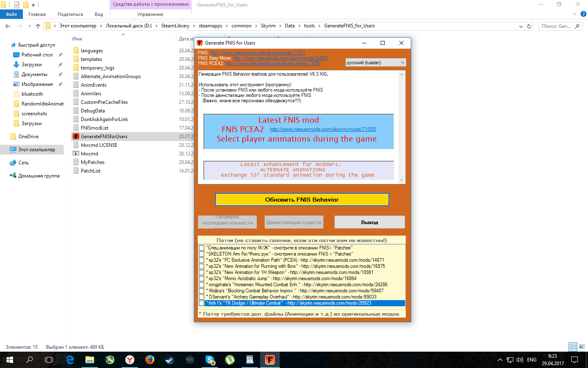The width and height of the screenshot is (588, 368).
Task: Open FNIS Sexy Move mods link
Action: pyautogui.click(x=281, y=58)
